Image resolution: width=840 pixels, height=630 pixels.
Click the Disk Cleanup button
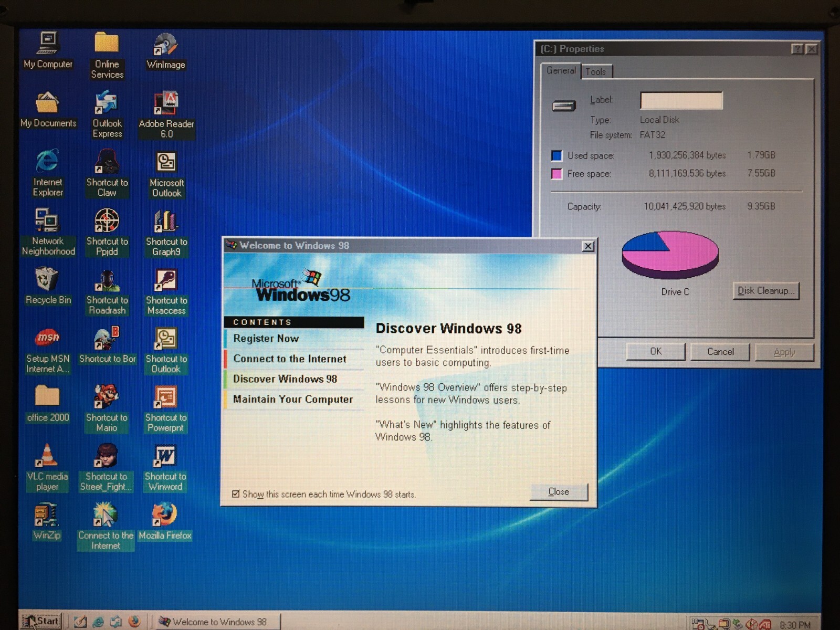[765, 291]
